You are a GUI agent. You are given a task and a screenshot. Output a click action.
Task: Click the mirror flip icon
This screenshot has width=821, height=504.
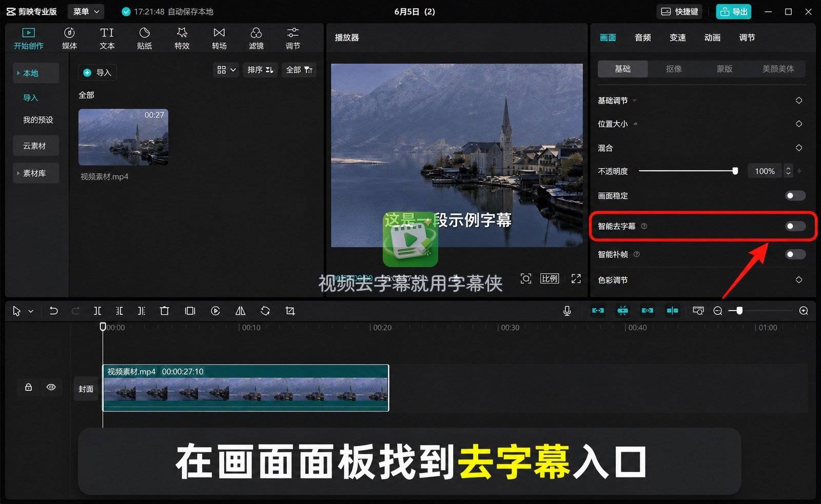click(240, 311)
